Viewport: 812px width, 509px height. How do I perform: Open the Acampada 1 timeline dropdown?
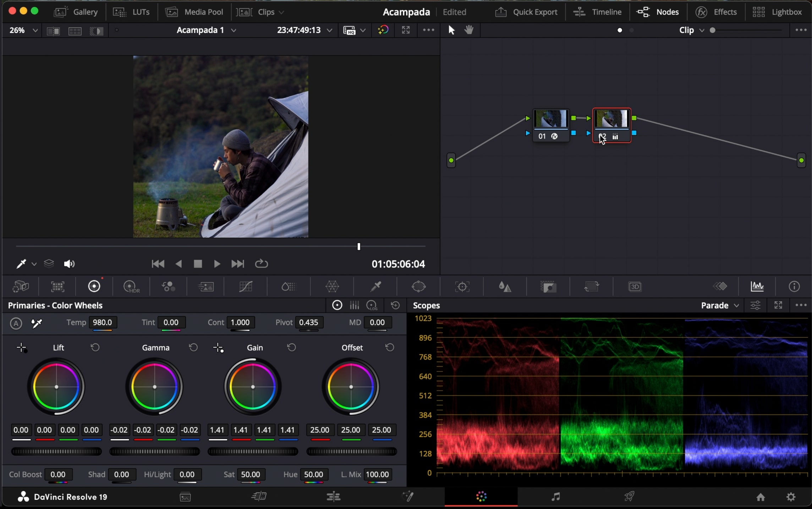click(206, 31)
